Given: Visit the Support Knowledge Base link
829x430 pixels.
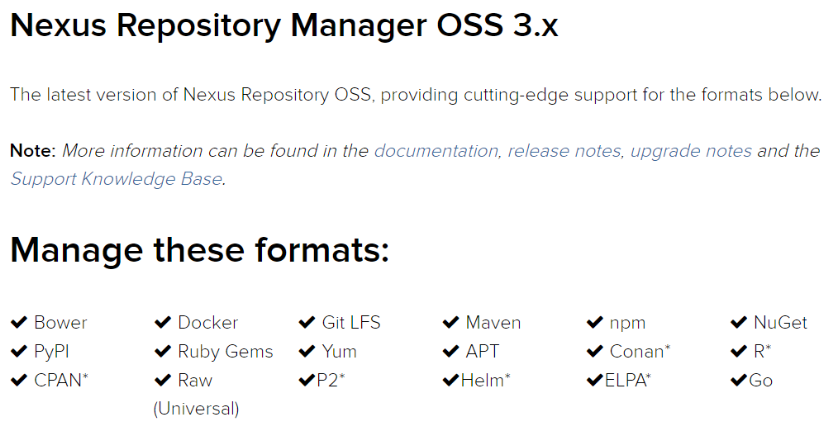Looking at the screenshot, I should 116,179.
